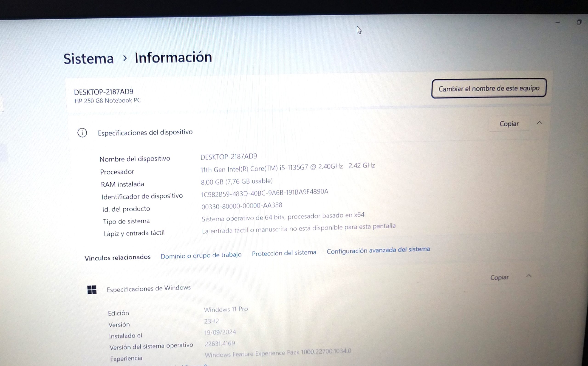The width and height of the screenshot is (588, 366).
Task: Open 'Protección del sistema' link
Action: [284, 253]
